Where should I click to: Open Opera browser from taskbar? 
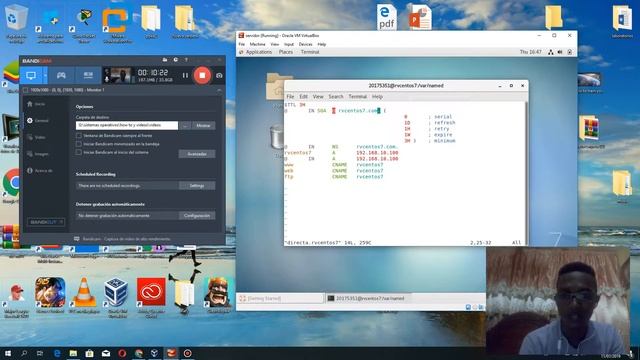(x=122, y=353)
